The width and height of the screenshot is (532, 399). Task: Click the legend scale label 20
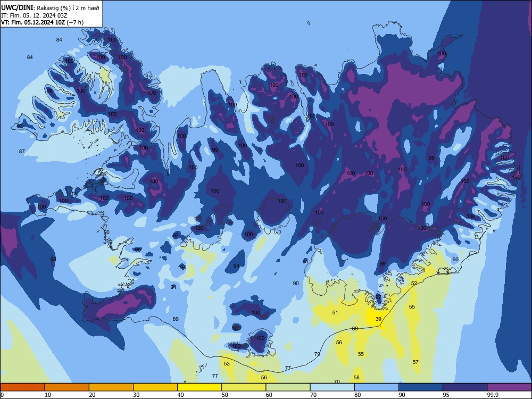pyautogui.click(x=92, y=395)
